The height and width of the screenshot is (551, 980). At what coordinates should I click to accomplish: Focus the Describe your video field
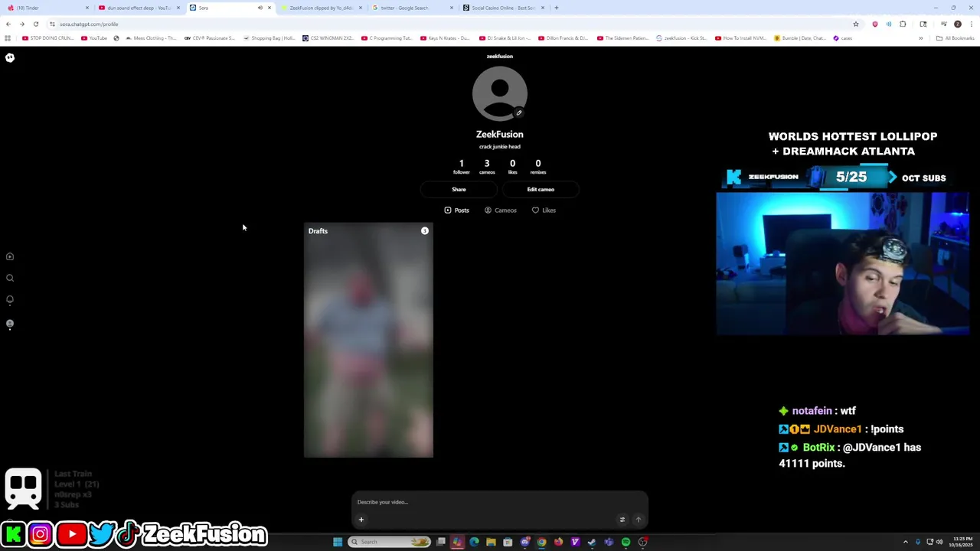(499, 502)
